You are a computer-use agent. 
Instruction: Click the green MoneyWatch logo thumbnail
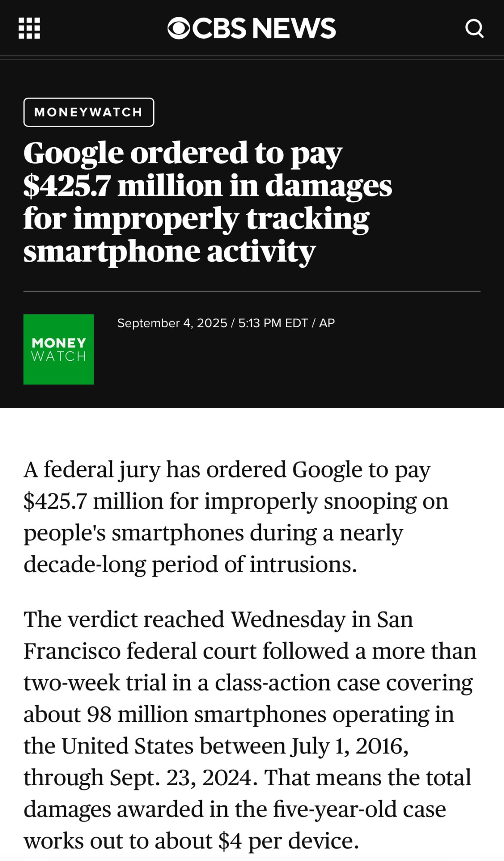(x=59, y=349)
